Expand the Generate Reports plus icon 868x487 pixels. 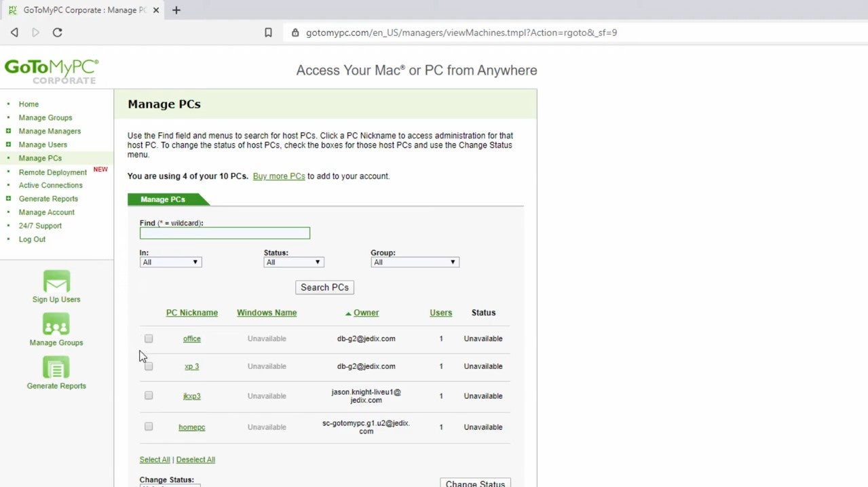[8, 199]
